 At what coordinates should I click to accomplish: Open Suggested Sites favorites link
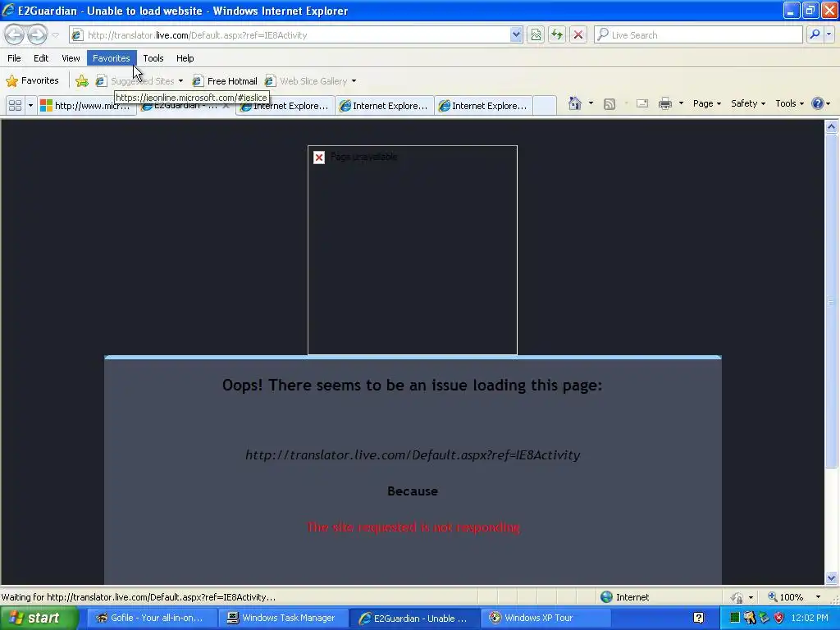point(138,81)
